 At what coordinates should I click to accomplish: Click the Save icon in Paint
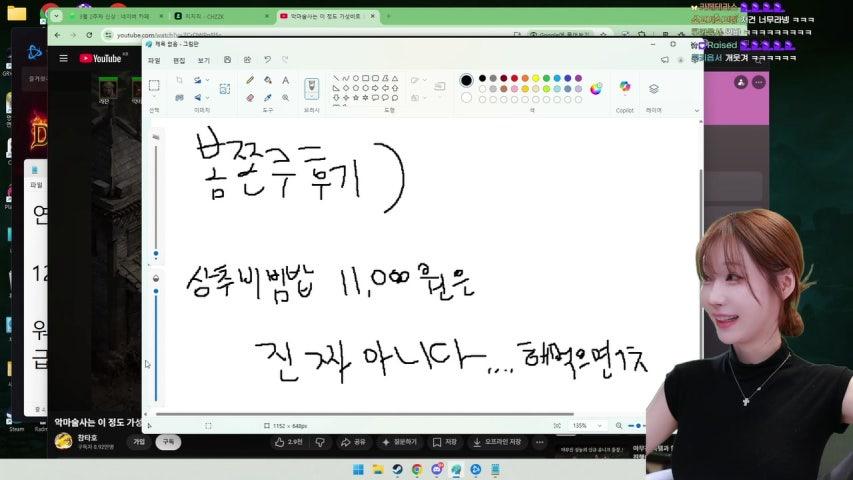point(227,60)
